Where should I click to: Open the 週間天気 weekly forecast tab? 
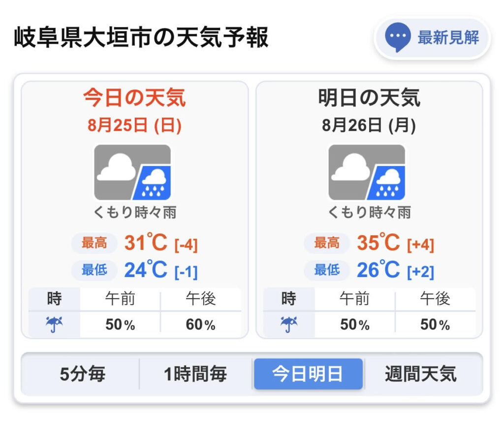point(421,374)
